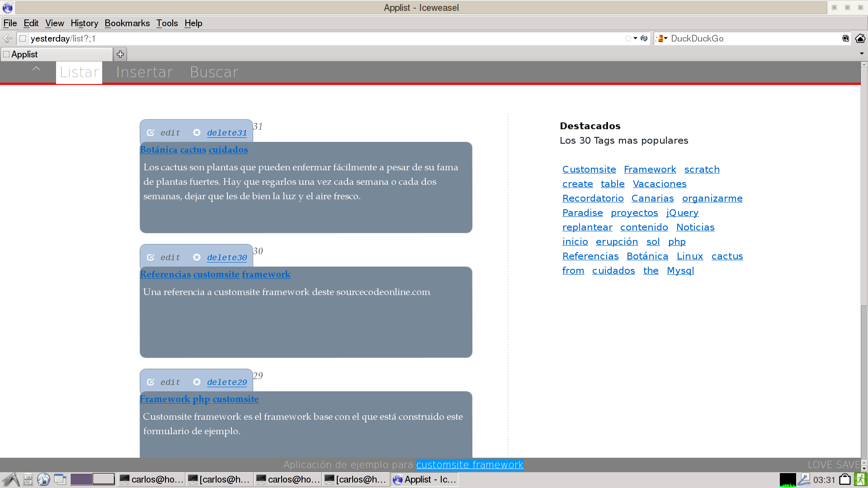
Task: Switch to the Insertar tab
Action: click(145, 72)
